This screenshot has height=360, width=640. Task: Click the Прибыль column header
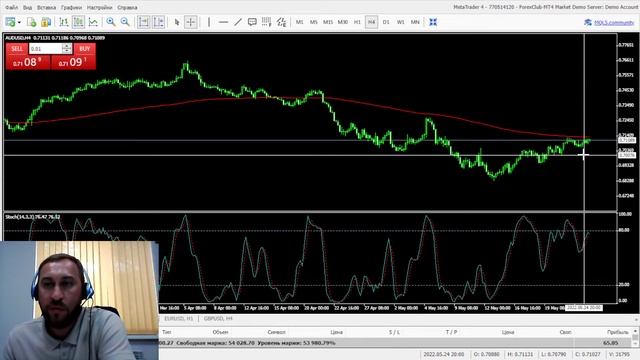[x=618, y=332]
